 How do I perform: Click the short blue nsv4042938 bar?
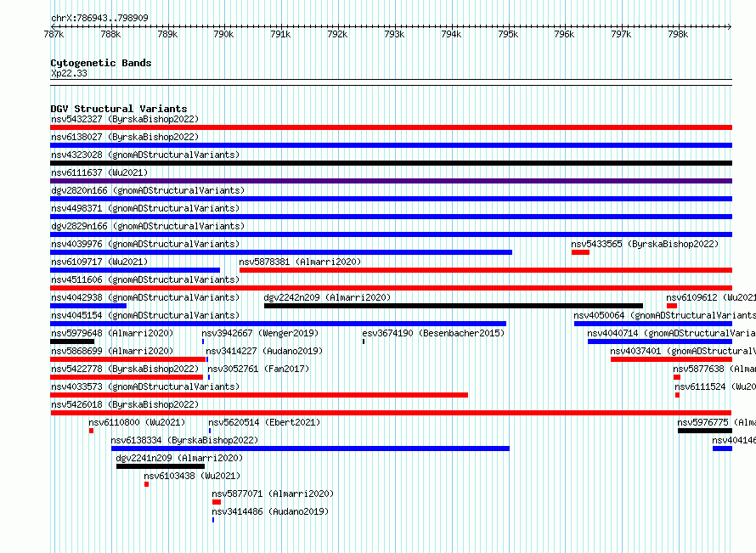[88, 306]
